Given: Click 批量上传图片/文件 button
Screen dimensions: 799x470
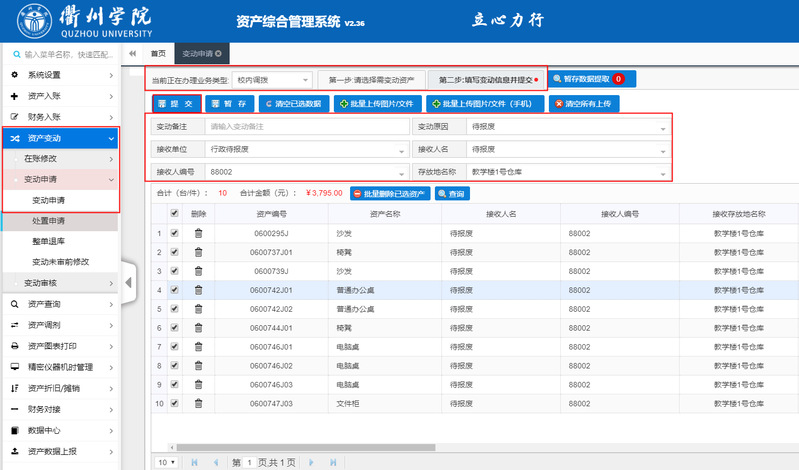Looking at the screenshot, I should click(378, 103).
